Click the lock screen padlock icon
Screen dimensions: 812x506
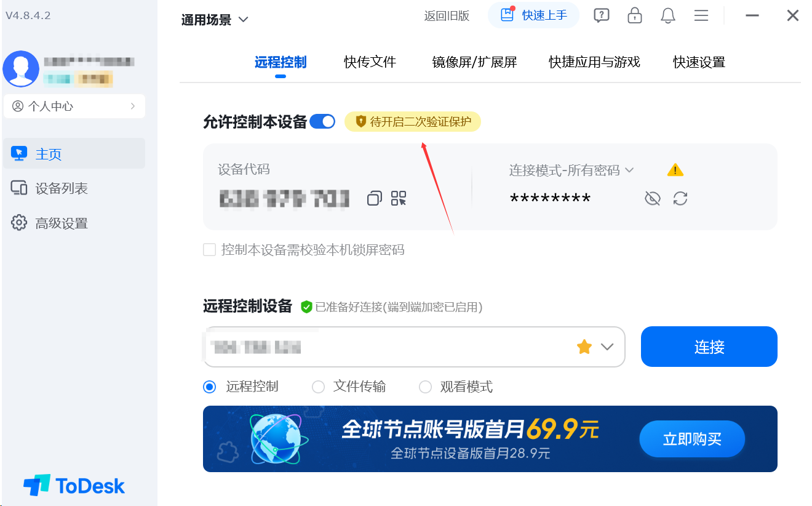click(x=635, y=15)
